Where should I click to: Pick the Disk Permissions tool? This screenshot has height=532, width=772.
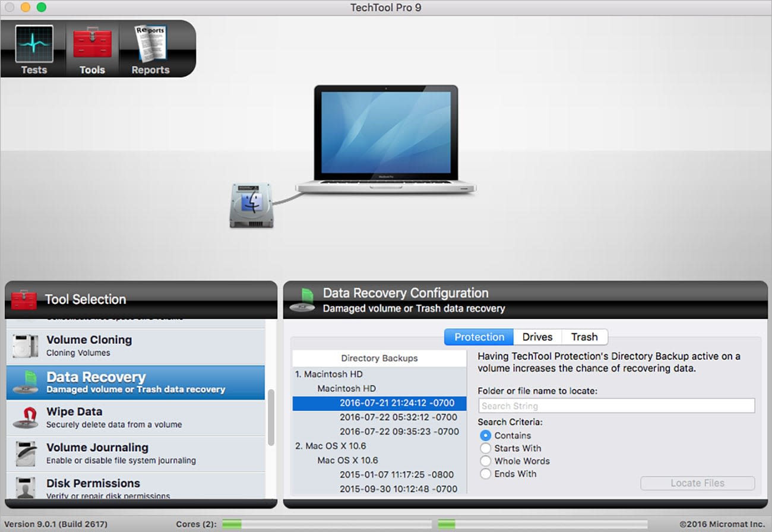[x=135, y=486]
